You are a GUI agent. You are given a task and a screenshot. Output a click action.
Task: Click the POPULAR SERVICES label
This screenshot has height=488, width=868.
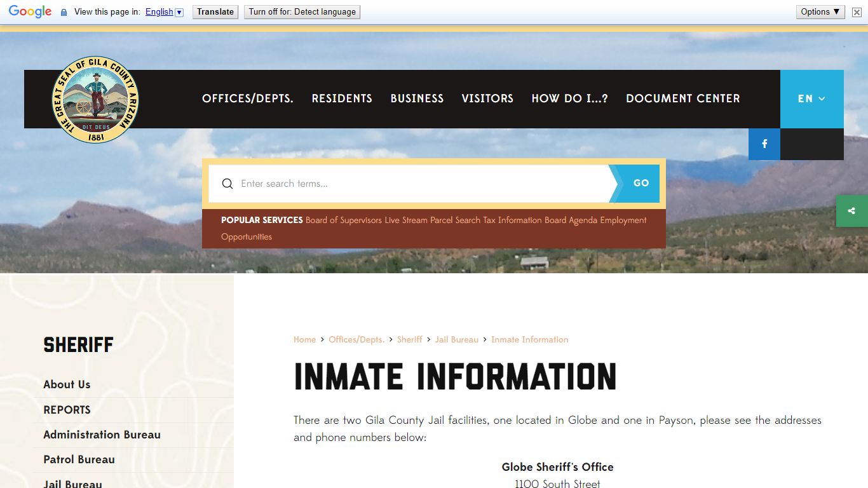[262, 220]
